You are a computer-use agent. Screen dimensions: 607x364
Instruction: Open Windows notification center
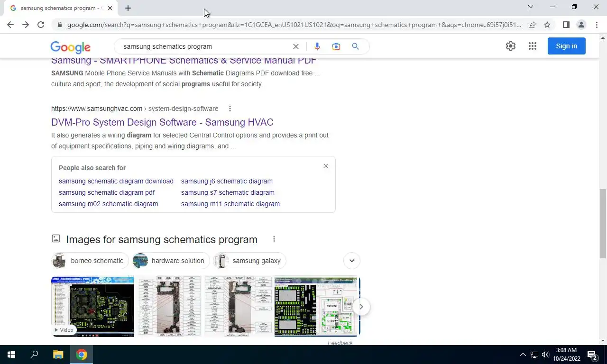593,355
